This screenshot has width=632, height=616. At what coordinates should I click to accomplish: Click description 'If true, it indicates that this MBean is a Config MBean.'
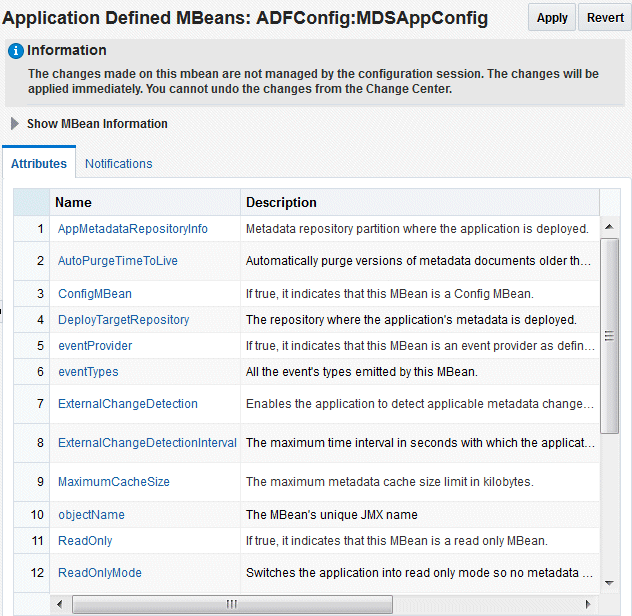click(x=390, y=293)
